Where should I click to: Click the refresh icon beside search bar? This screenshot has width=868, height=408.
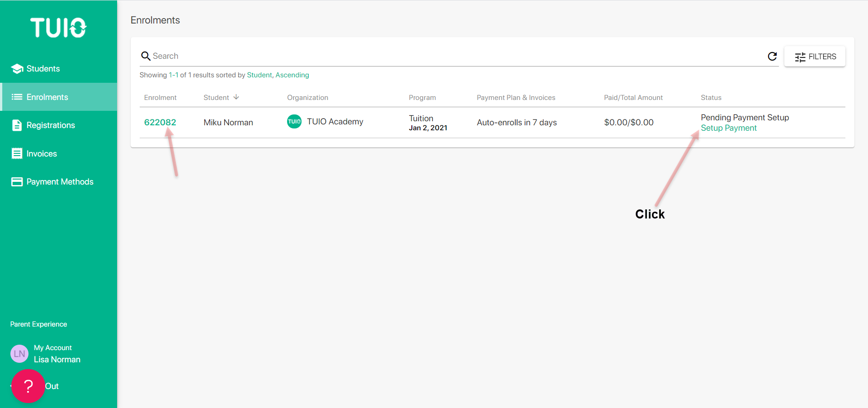click(772, 56)
